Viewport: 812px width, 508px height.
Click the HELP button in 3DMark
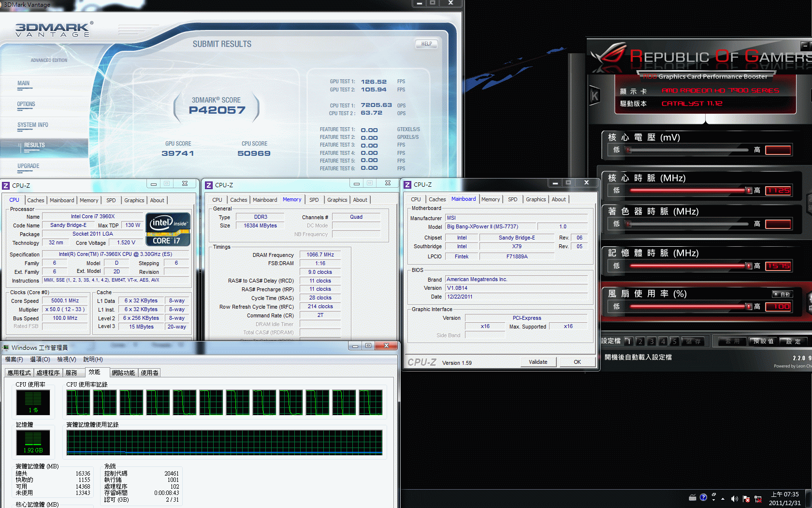tap(426, 44)
